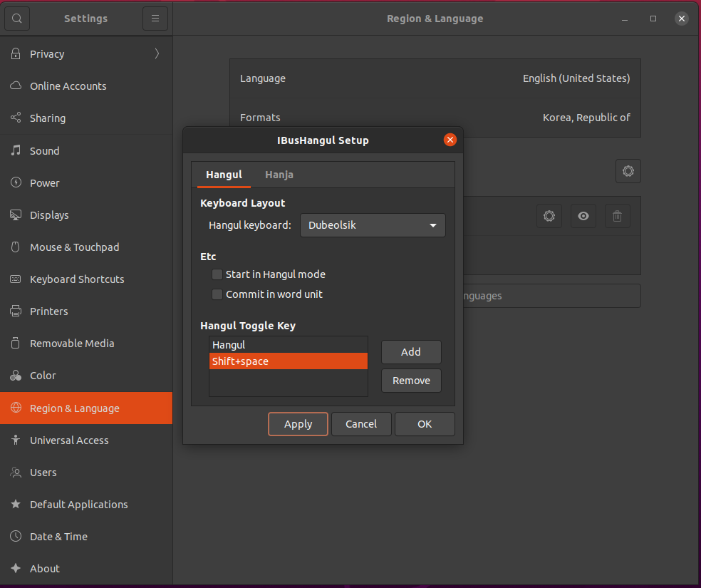View keyboard layout with eye icon
The width and height of the screenshot is (701, 588).
point(583,216)
